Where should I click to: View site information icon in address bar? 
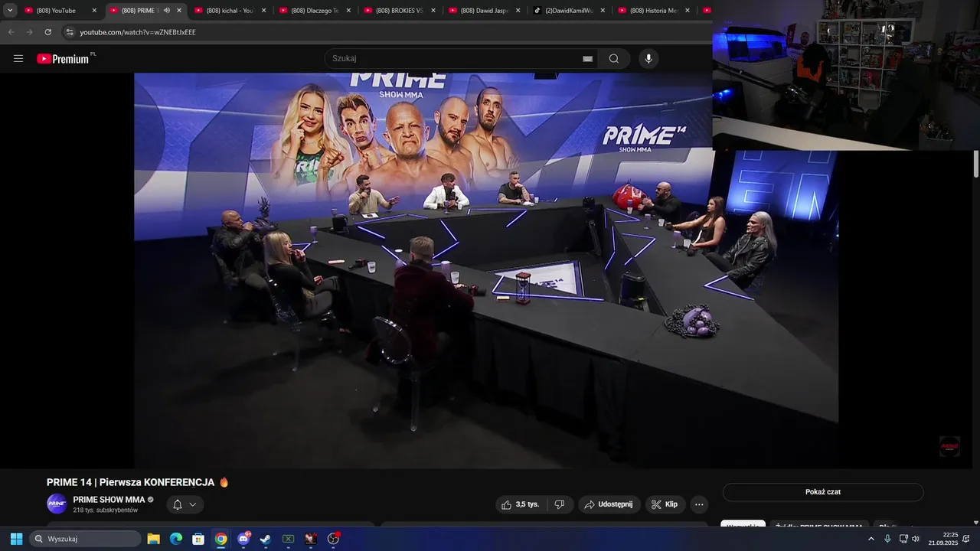pyautogui.click(x=70, y=32)
